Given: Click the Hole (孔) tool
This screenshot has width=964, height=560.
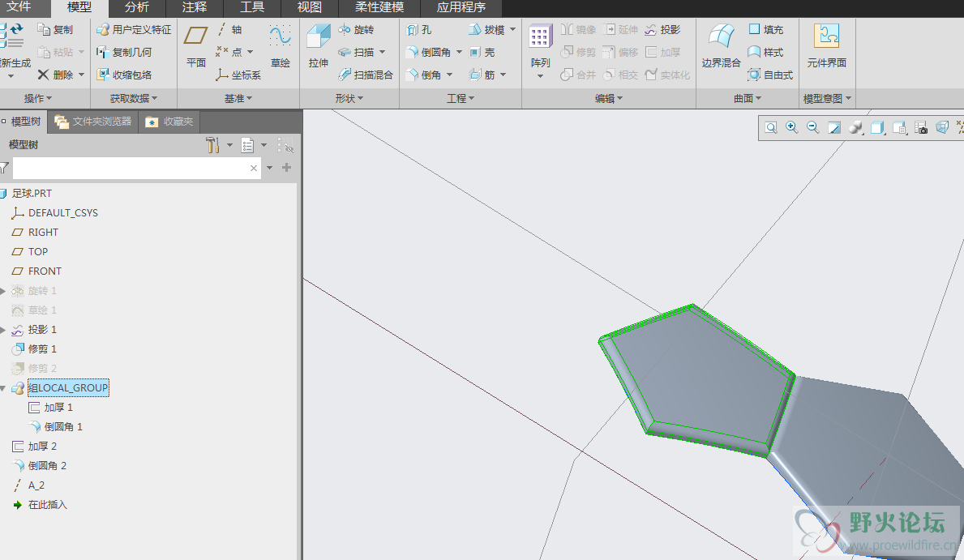Looking at the screenshot, I should coord(419,29).
